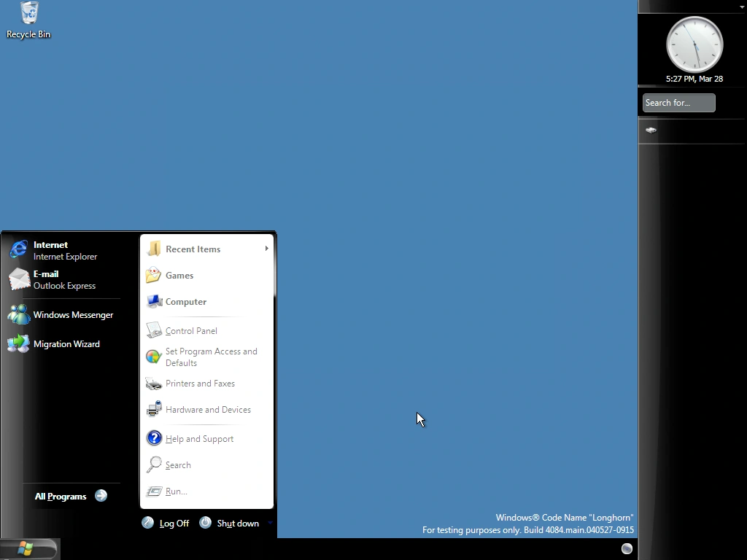Open Help and Support
Screen dimensions: 747x560
199,438
